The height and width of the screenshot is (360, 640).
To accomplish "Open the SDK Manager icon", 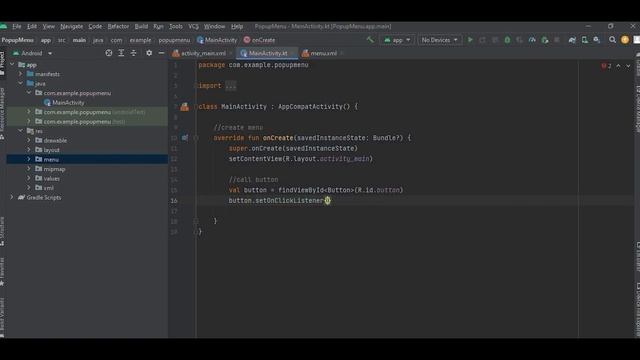I will click(597, 40).
